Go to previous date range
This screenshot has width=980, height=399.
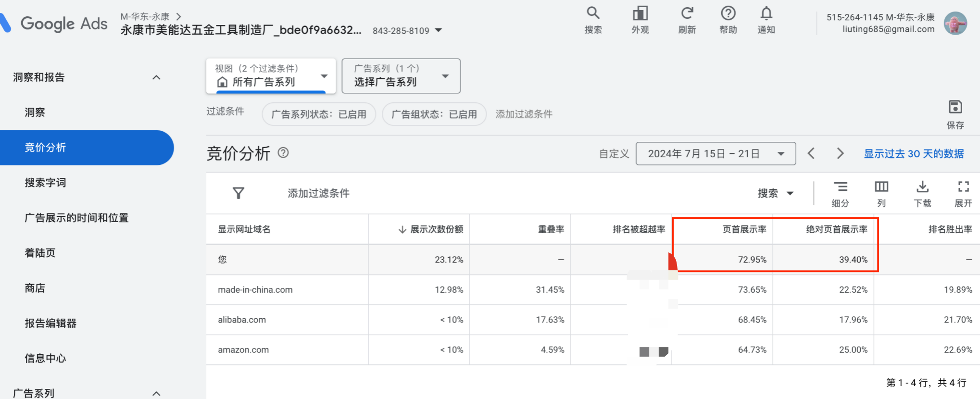point(811,153)
